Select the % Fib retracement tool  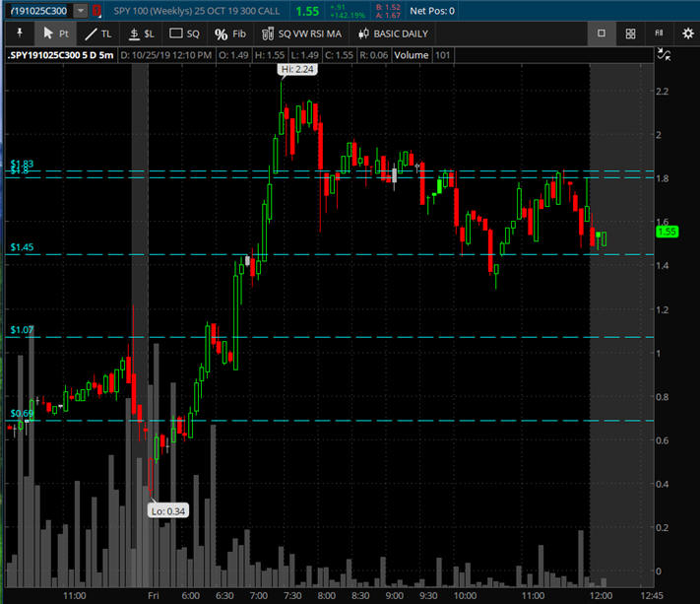[x=230, y=34]
